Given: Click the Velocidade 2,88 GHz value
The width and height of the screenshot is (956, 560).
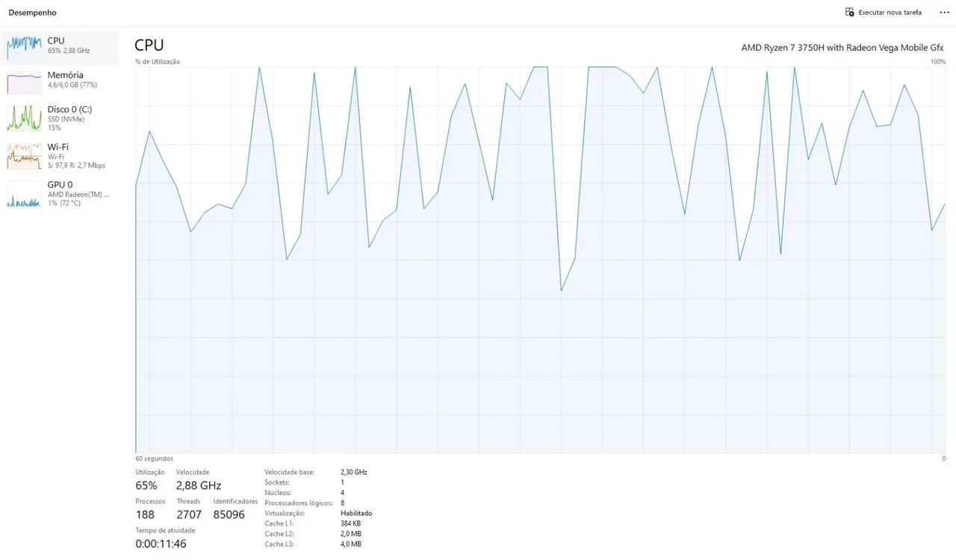Looking at the screenshot, I should click(199, 485).
